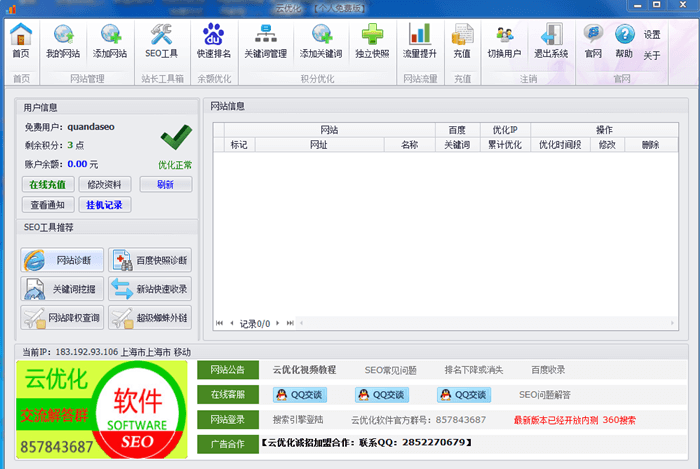Open the SEO工具 wrench icon

[x=162, y=41]
